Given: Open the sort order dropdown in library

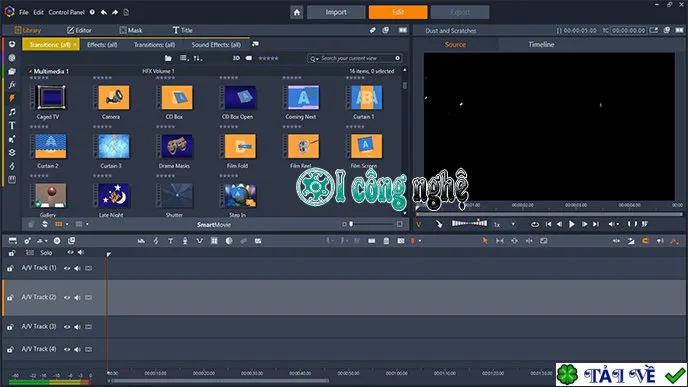Looking at the screenshot, I should coord(198,58).
